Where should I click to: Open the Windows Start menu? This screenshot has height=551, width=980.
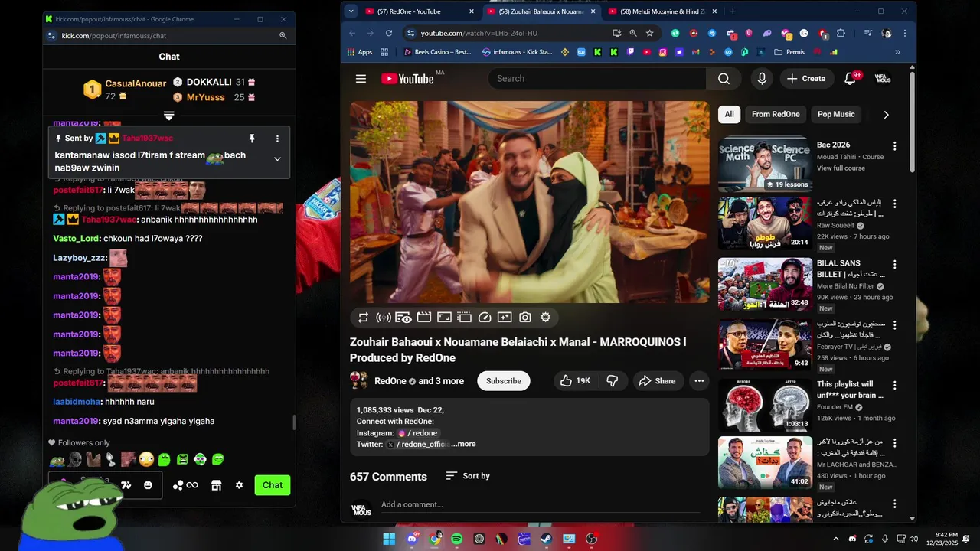(x=389, y=539)
